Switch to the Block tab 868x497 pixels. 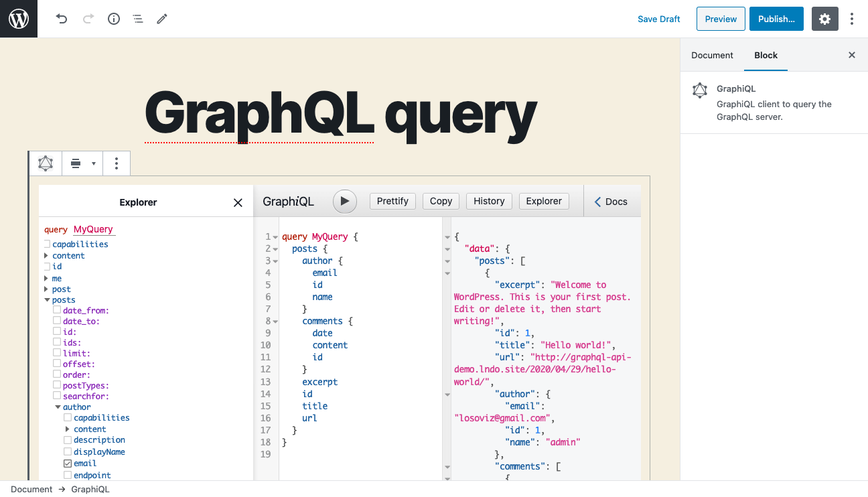tap(766, 55)
